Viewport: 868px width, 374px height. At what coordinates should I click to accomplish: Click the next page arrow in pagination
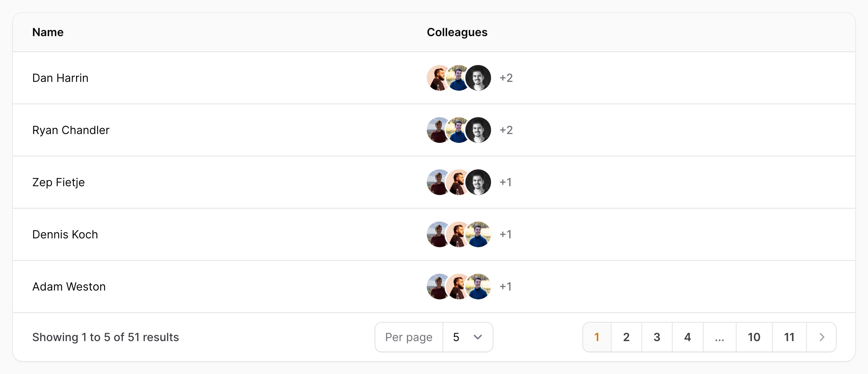[821, 337]
